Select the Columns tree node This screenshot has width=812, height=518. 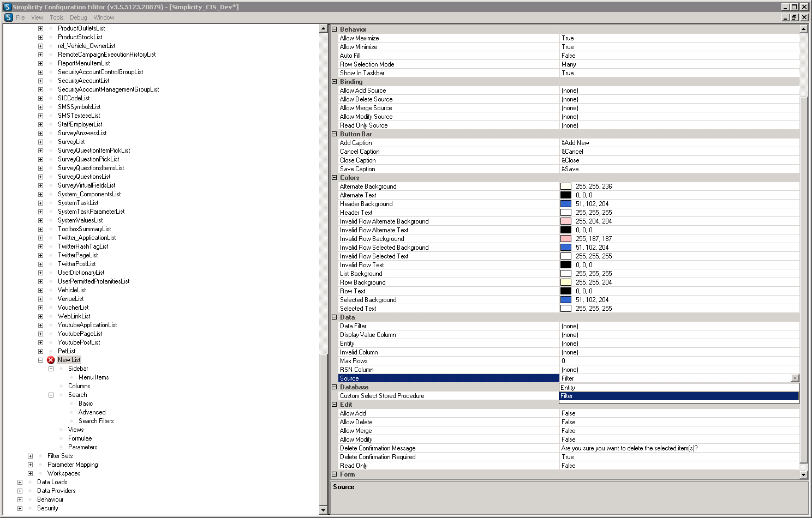pos(79,386)
